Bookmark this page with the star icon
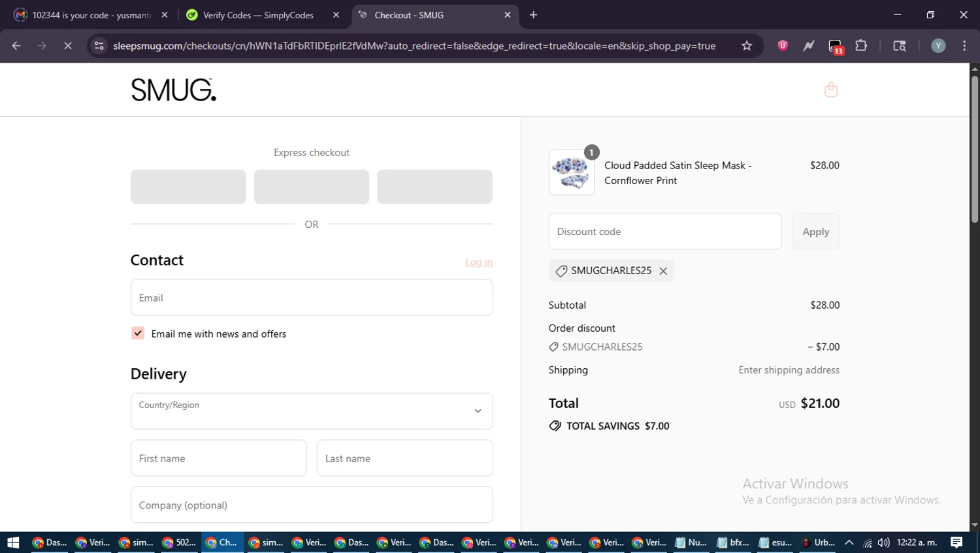This screenshot has height=553, width=980. (x=747, y=46)
